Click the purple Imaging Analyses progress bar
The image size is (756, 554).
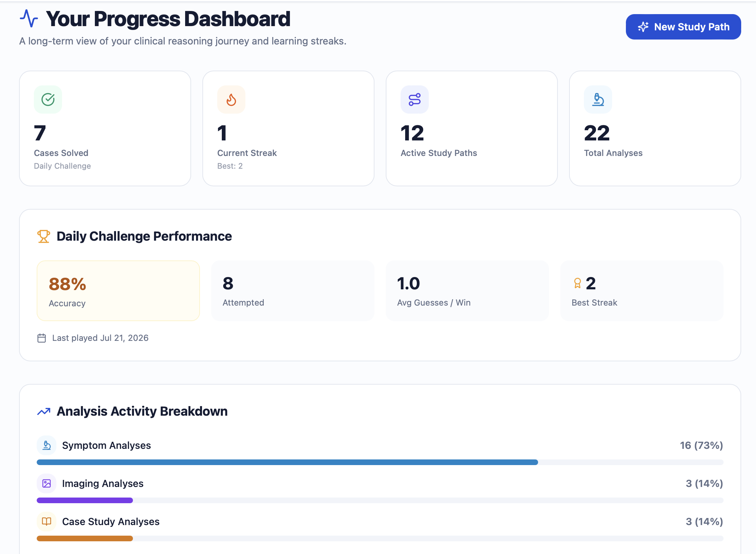(x=85, y=500)
